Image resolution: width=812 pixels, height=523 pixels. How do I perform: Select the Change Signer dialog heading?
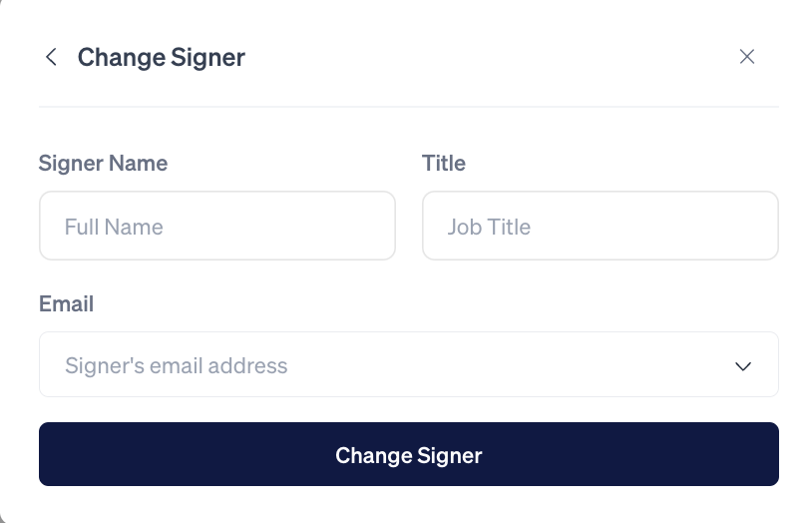pos(161,57)
